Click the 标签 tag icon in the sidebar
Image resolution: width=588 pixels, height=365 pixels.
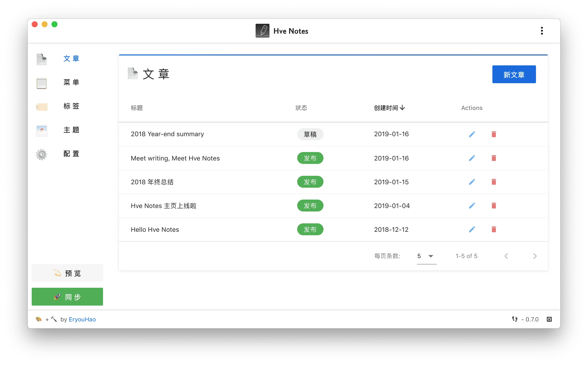point(41,107)
